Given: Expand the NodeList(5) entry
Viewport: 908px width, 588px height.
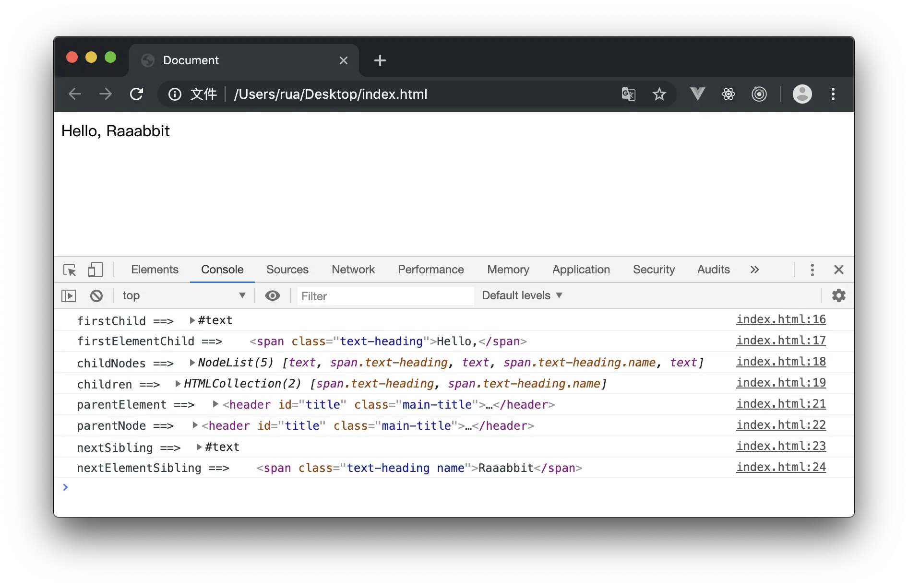Looking at the screenshot, I should click(192, 363).
